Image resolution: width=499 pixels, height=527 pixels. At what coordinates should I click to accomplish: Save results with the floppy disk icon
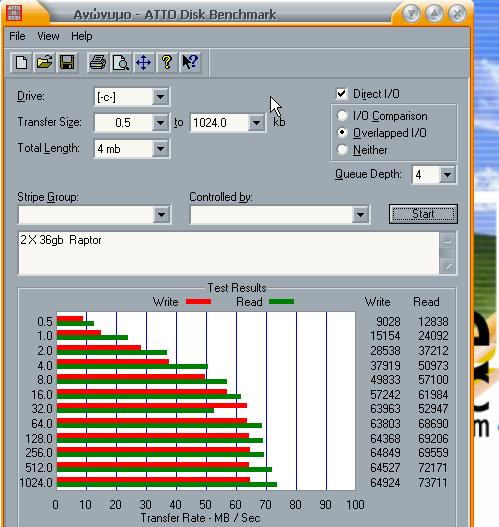point(67,63)
